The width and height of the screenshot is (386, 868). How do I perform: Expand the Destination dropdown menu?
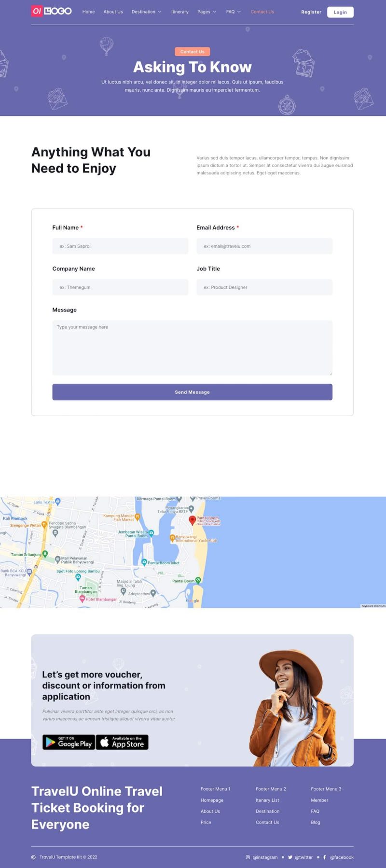pos(146,12)
